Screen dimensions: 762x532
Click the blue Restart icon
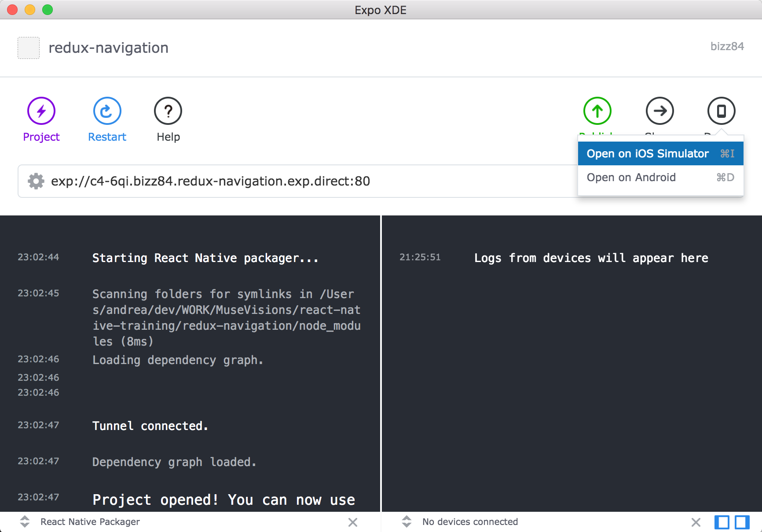click(x=107, y=111)
